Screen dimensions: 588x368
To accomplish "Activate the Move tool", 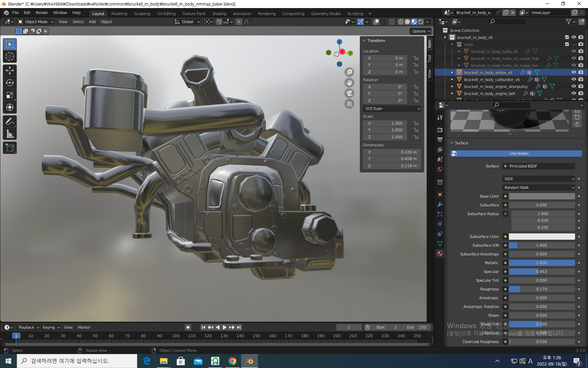I will coord(10,70).
